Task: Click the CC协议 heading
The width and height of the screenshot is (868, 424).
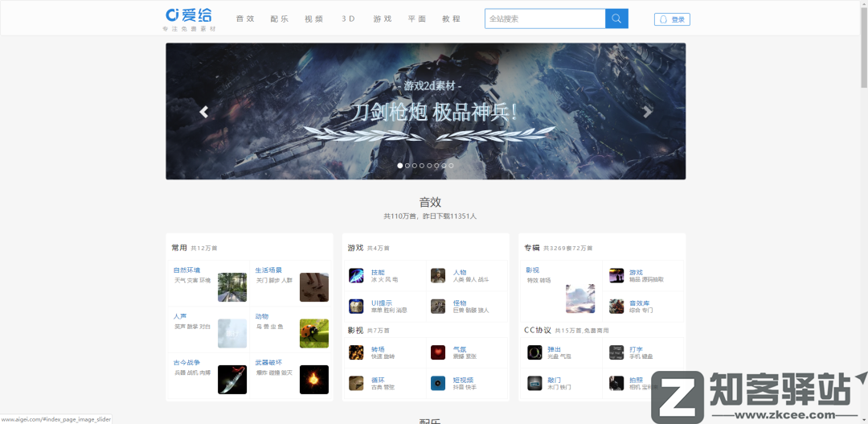Action: (538, 331)
